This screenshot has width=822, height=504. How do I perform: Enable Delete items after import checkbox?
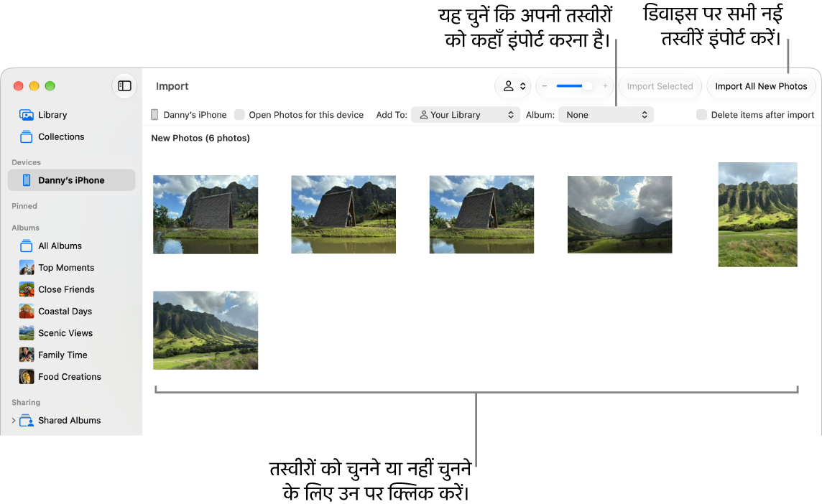coord(701,115)
